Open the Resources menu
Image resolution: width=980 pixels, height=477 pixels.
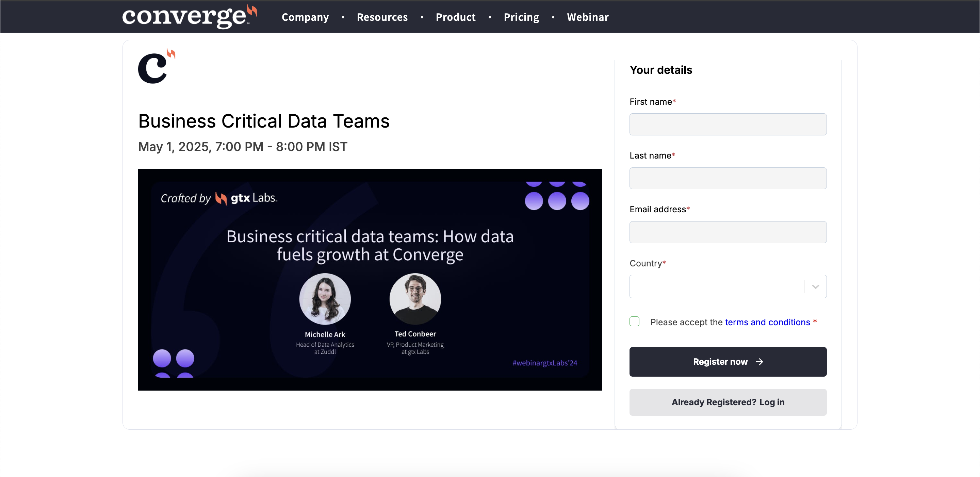click(382, 17)
